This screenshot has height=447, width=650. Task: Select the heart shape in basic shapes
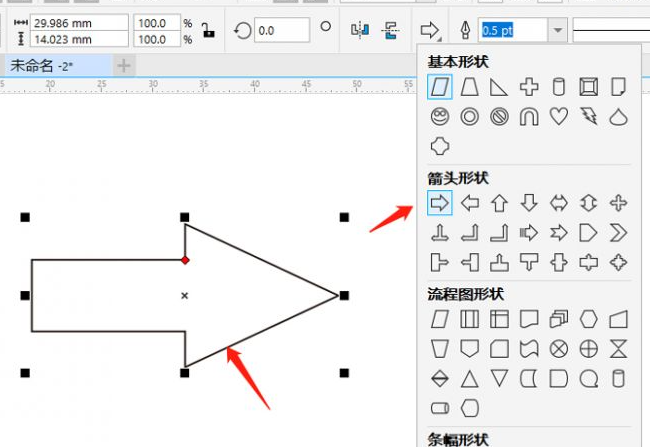tap(559, 116)
